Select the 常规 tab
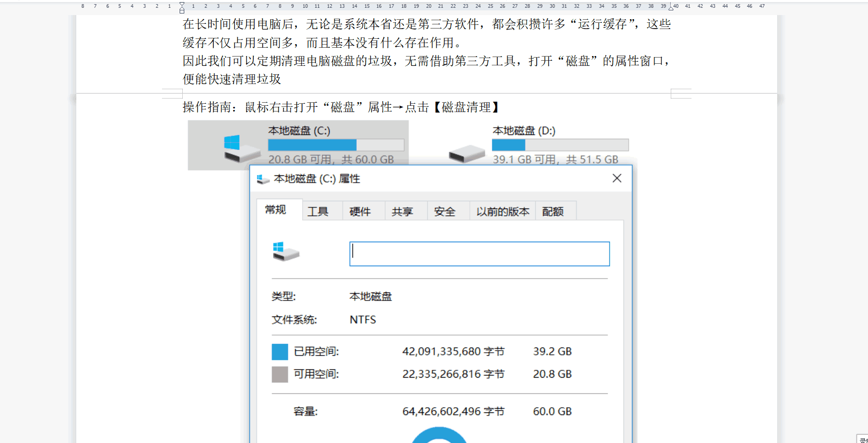Screen dimensions: 868x443 pos(276,210)
